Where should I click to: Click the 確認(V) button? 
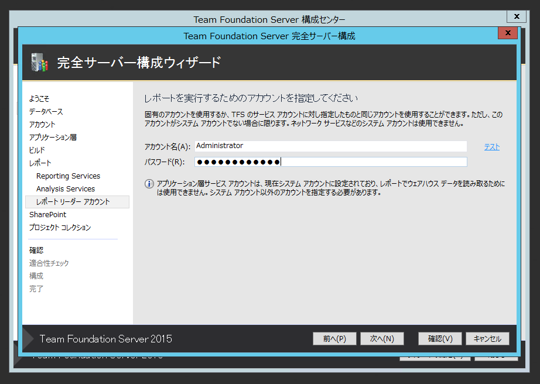click(x=440, y=339)
